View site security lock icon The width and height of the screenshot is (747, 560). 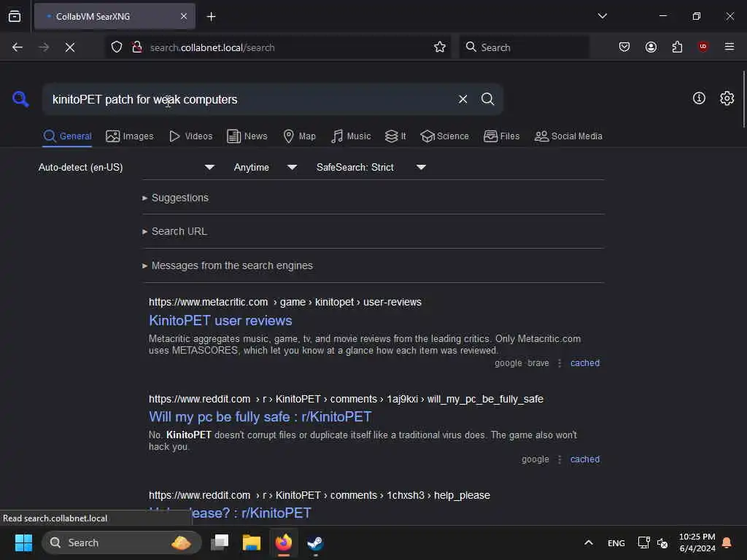click(x=136, y=47)
